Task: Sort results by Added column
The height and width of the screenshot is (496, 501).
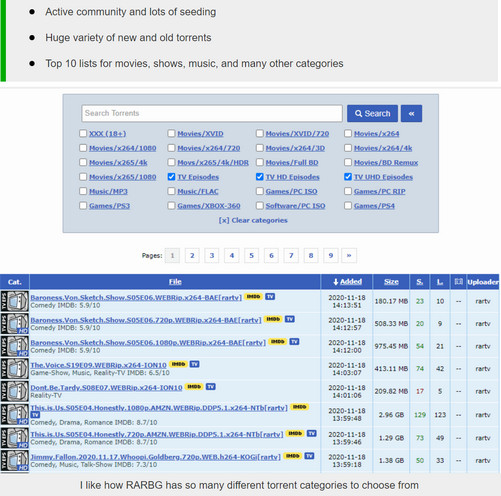Action: tap(347, 282)
